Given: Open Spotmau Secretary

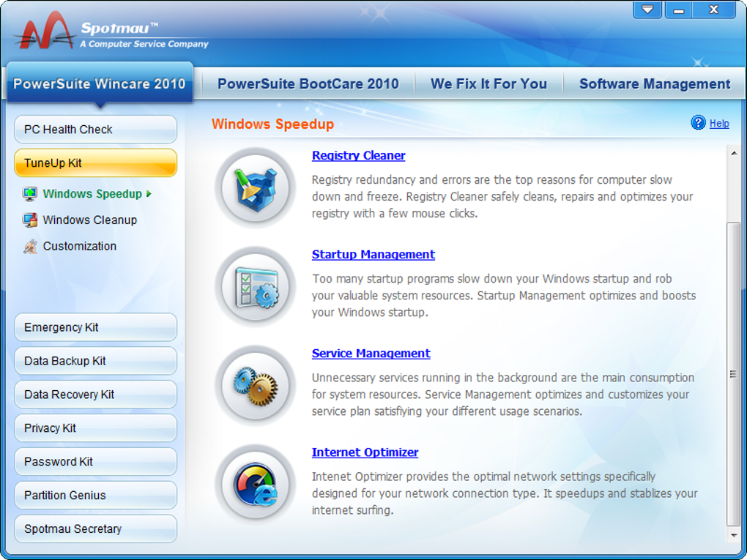Looking at the screenshot, I should [x=96, y=529].
